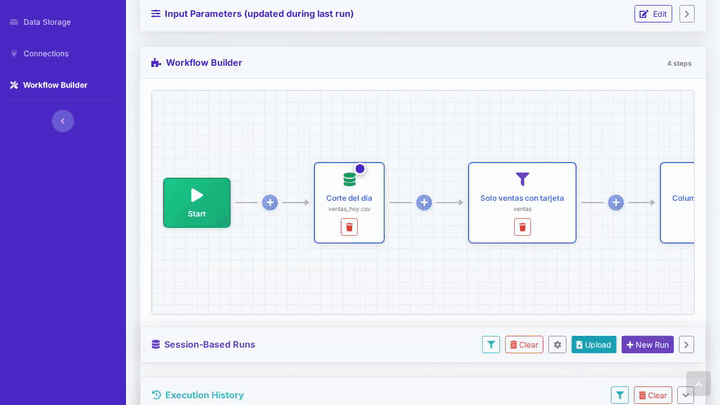Click the green Start node
720x405 pixels.
[x=197, y=202]
